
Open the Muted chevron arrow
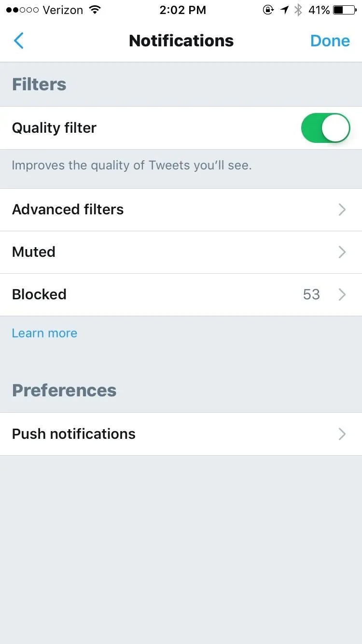(x=342, y=252)
